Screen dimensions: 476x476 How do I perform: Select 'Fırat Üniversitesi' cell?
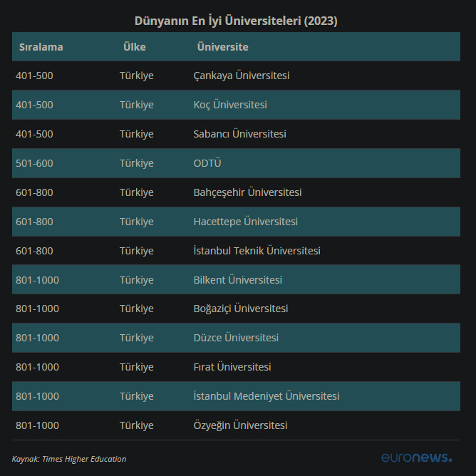point(232,367)
